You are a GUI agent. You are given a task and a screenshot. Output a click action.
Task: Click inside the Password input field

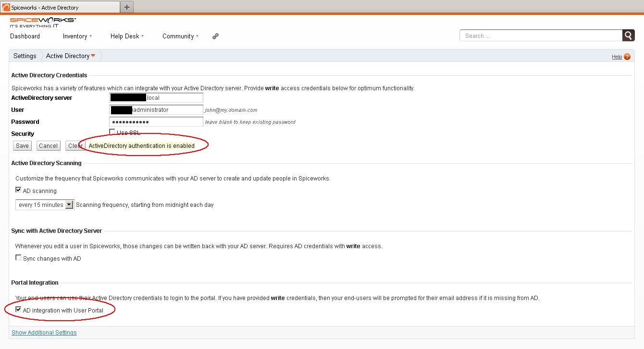point(156,121)
